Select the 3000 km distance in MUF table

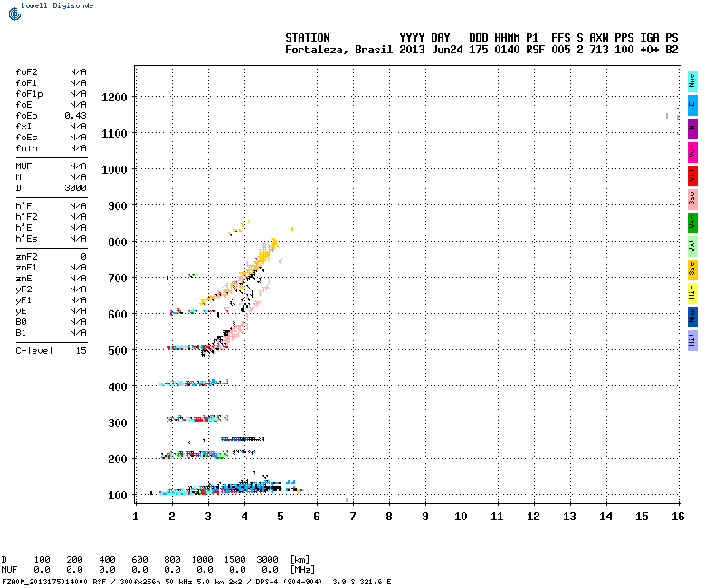267,560
